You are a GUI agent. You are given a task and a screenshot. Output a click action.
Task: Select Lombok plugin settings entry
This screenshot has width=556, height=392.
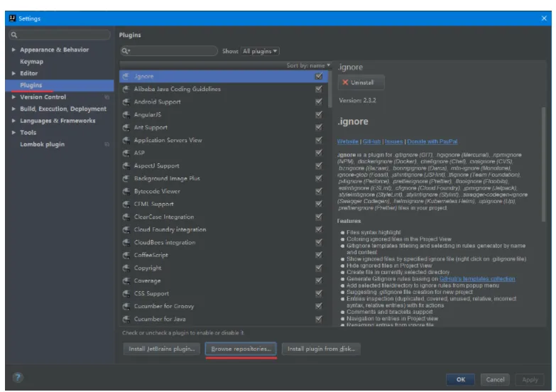click(42, 144)
